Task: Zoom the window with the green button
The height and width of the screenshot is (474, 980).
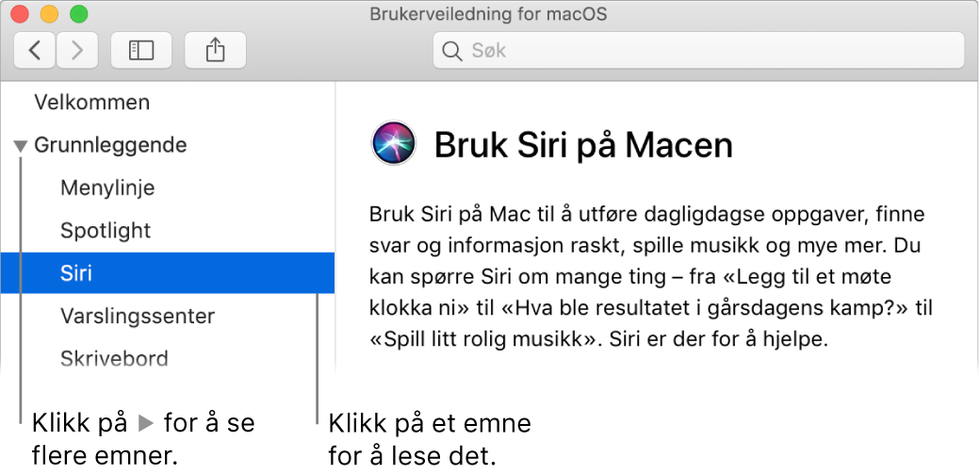Action: (79, 14)
